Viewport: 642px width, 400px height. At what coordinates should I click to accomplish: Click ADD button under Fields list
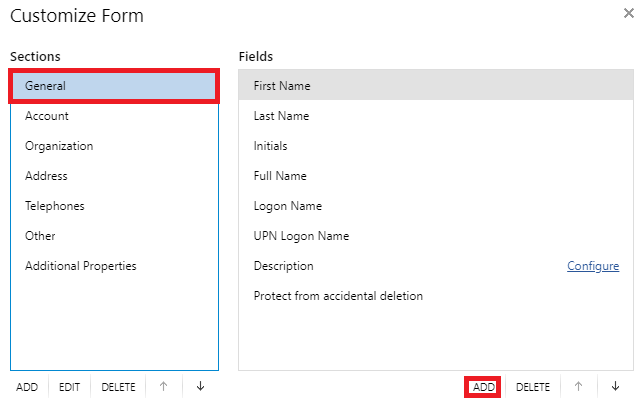pyautogui.click(x=483, y=387)
